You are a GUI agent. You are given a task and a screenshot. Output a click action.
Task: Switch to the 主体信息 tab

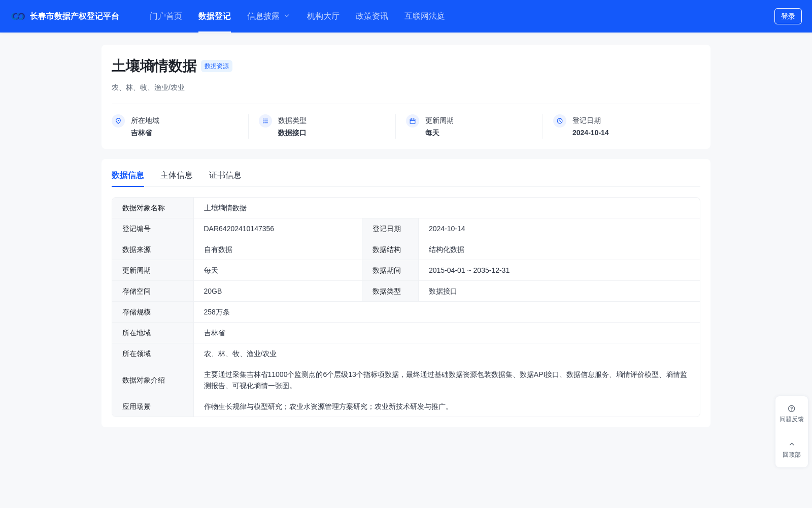point(177,175)
